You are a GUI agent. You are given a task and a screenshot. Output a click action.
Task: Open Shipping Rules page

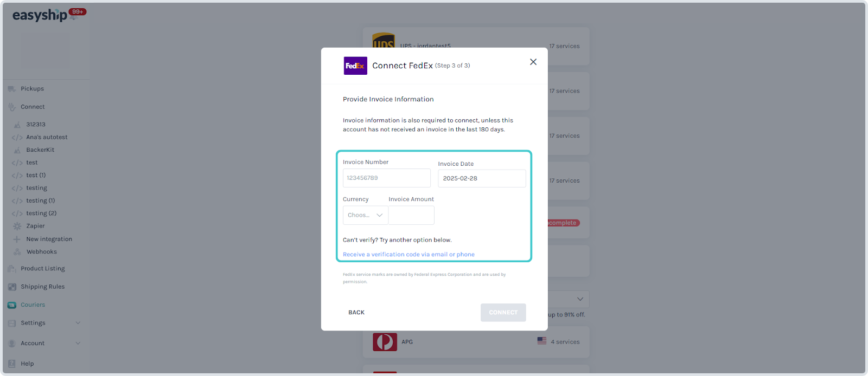pyautogui.click(x=42, y=287)
